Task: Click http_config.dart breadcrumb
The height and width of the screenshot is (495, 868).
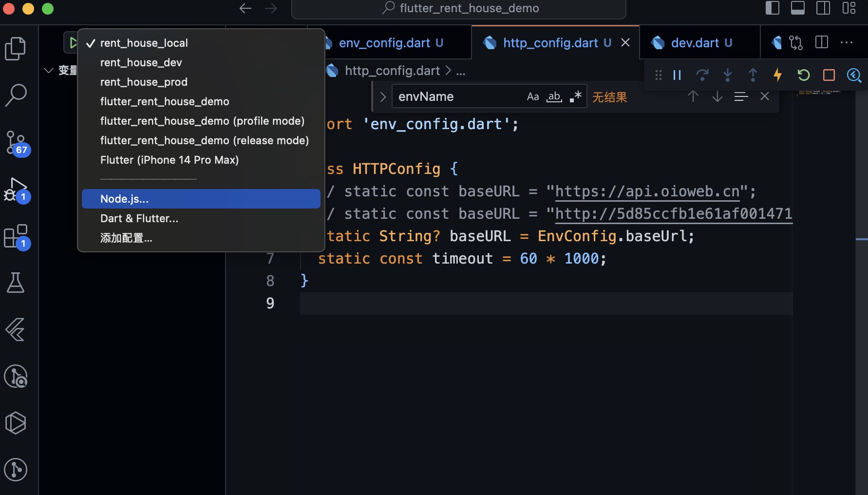Action: (x=392, y=71)
